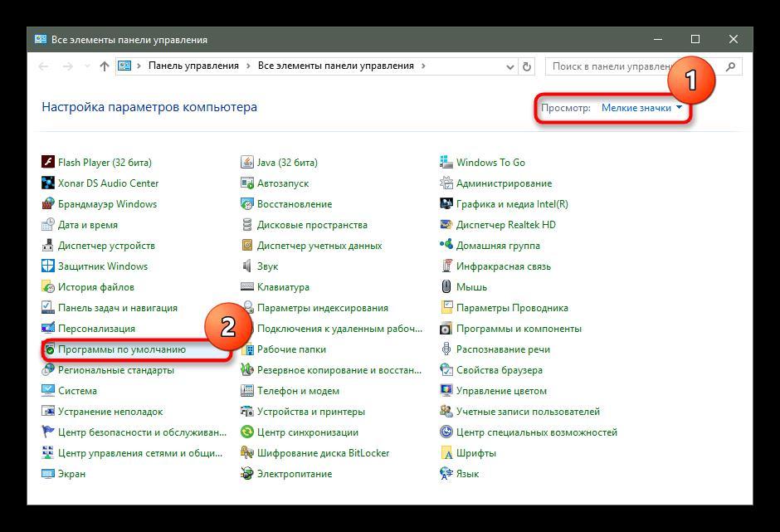Open Инфракрасная связь link
This screenshot has width=780, height=532.
coord(504,266)
